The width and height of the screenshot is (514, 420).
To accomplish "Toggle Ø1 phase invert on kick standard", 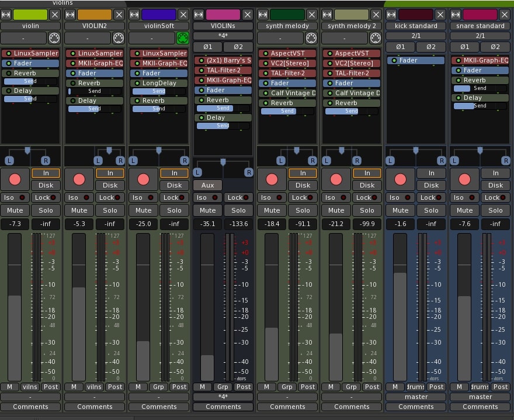I will pos(401,47).
